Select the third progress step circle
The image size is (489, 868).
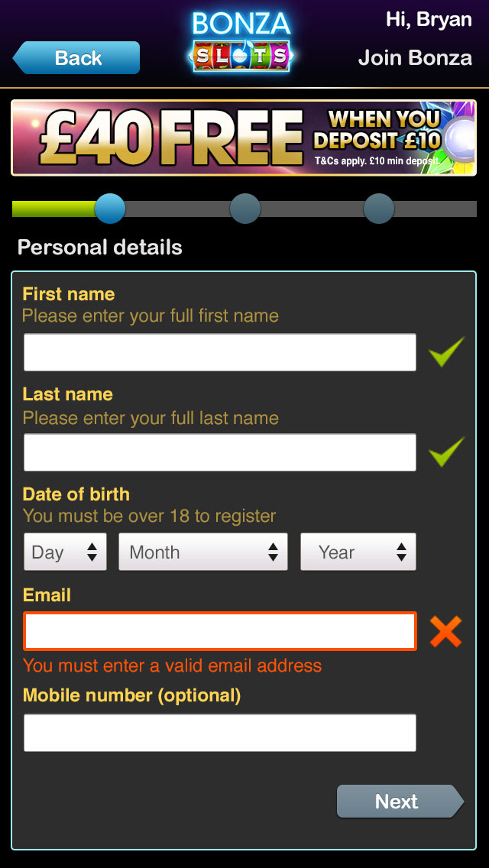pos(379,209)
